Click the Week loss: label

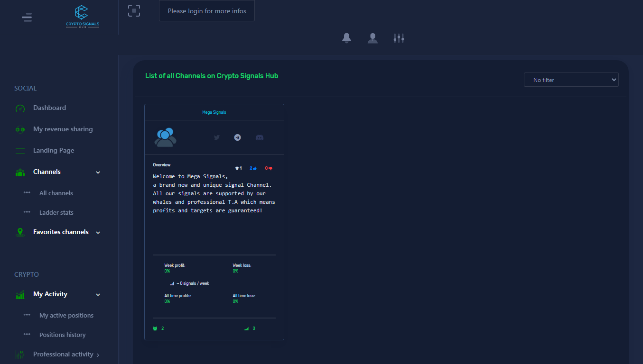point(242,265)
